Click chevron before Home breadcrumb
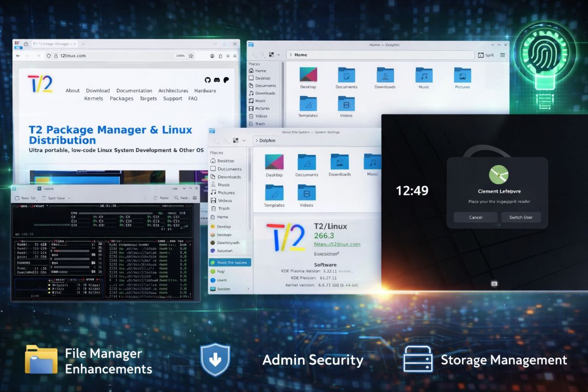Screen dimensions: 588x392 coord(291,55)
